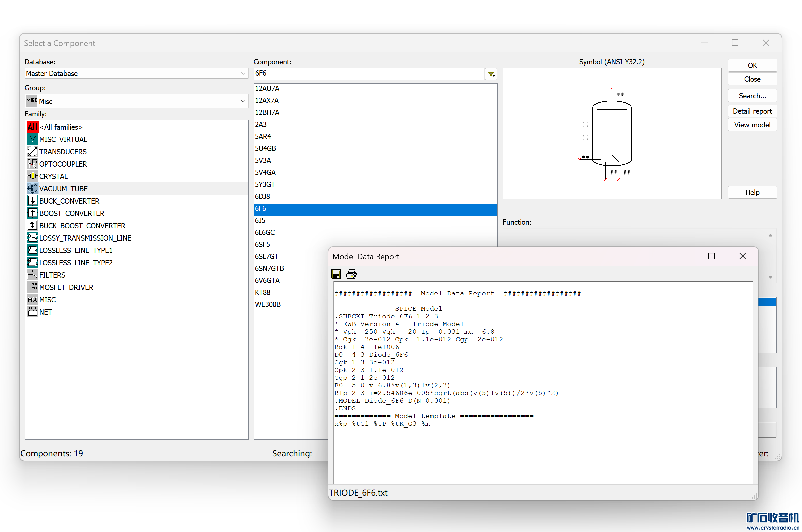Image resolution: width=802 pixels, height=532 pixels.
Task: Select the BOOST_CONVERTER family icon
Action: (32, 213)
